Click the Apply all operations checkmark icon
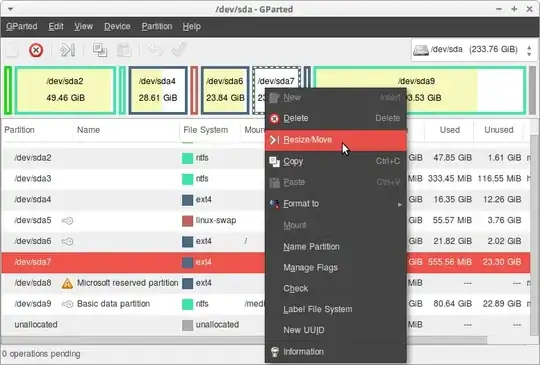 179,50
